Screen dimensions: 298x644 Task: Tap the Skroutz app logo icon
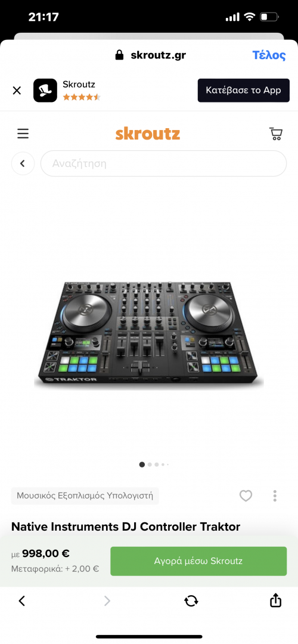tap(45, 91)
